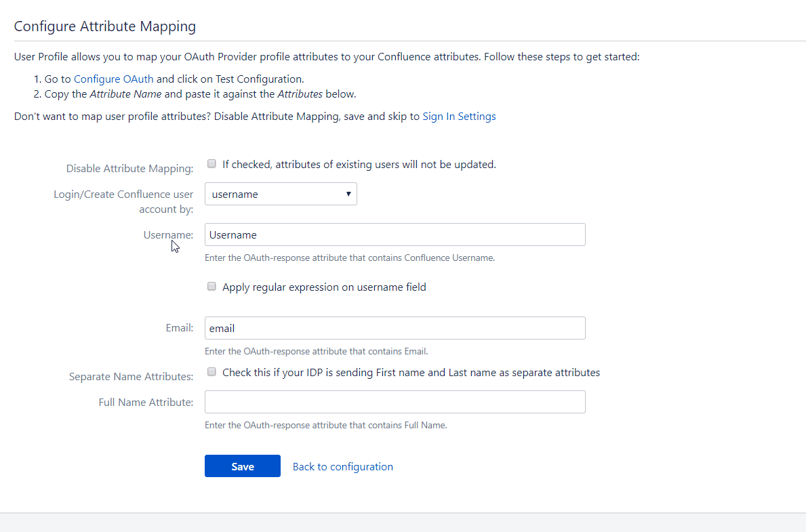
Task: Check the Separate Name Attributes box
Action: 211,371
